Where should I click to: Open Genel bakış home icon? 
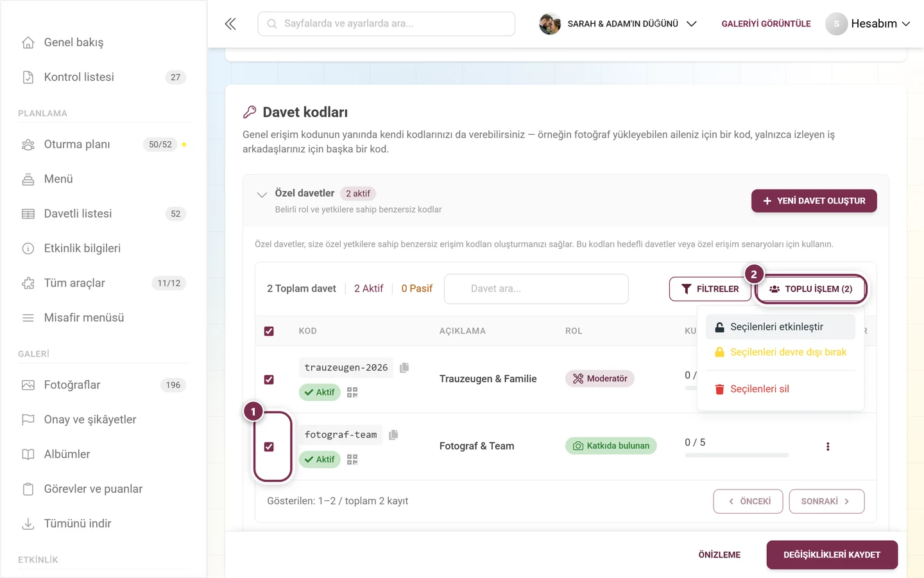28,42
